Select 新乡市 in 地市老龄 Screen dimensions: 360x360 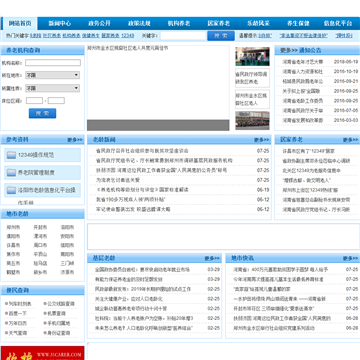coord(40,272)
